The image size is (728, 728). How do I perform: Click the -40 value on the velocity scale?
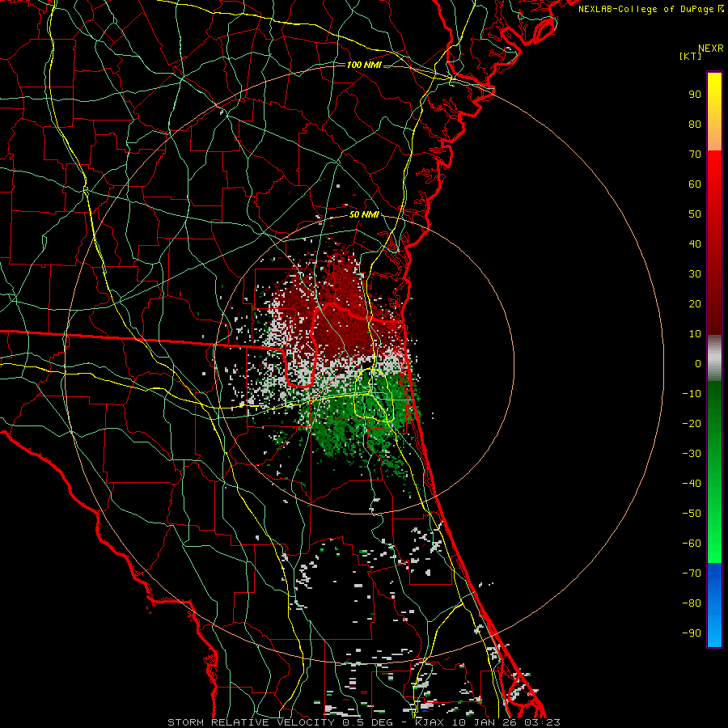point(692,484)
